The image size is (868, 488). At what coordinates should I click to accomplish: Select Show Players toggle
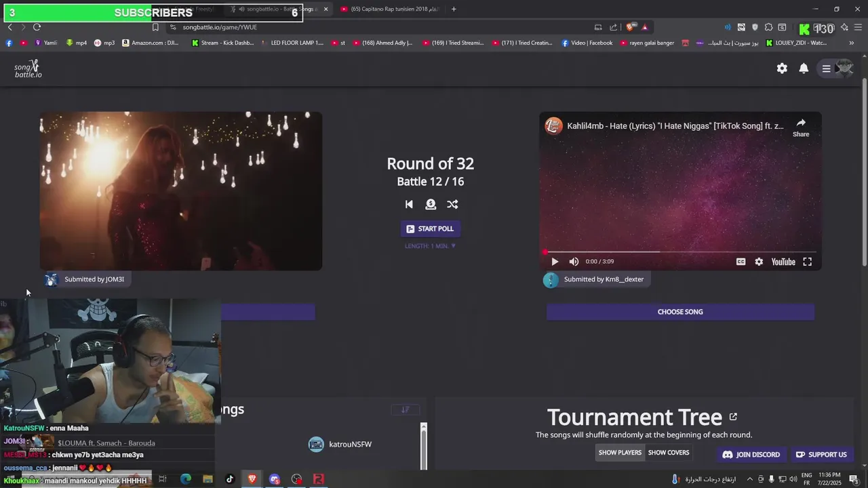tap(620, 453)
